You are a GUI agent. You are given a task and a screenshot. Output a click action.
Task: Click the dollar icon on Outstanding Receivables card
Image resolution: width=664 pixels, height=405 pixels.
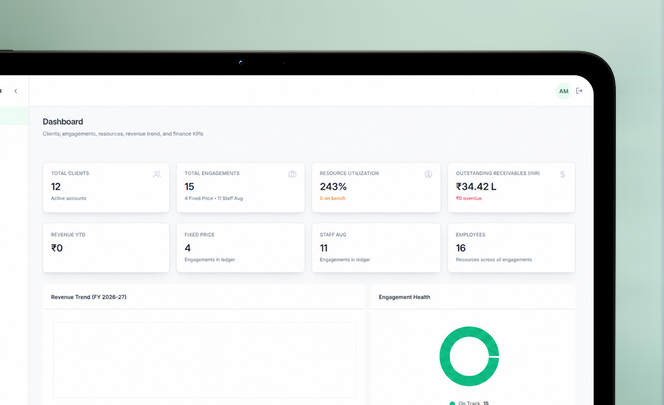(562, 174)
